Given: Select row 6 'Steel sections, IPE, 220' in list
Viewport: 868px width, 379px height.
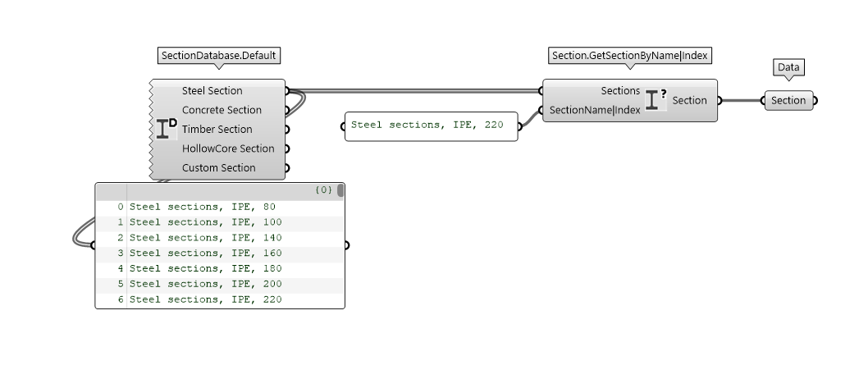Looking at the screenshot, I should 205,300.
